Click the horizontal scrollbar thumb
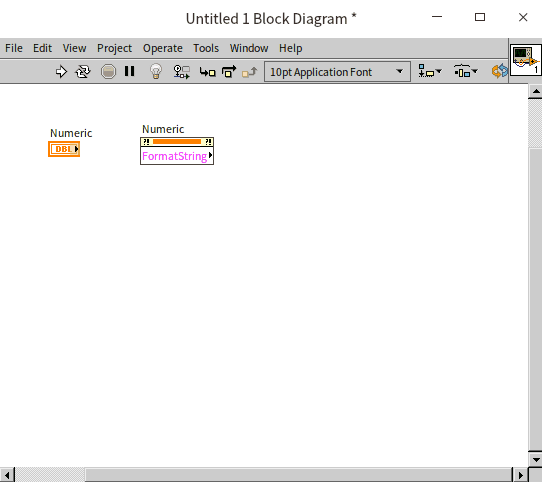542x482 pixels. point(298,475)
